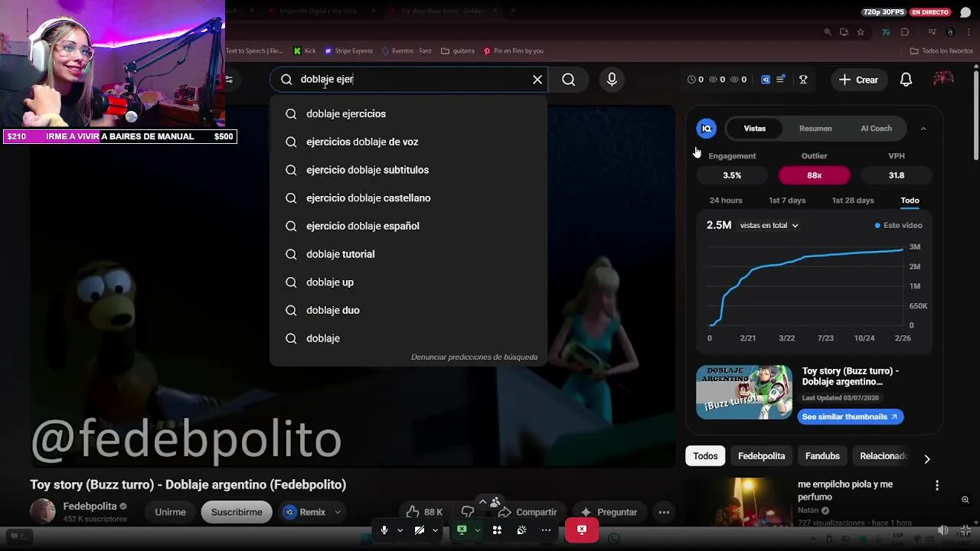Viewport: 980px width, 551px height.
Task: Open camera options arrow in call toolbar
Action: click(435, 530)
